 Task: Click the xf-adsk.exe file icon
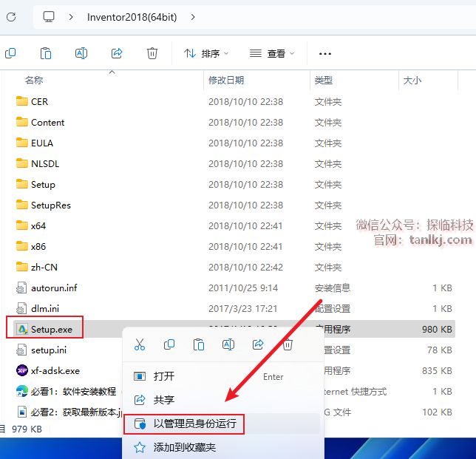pos(22,370)
